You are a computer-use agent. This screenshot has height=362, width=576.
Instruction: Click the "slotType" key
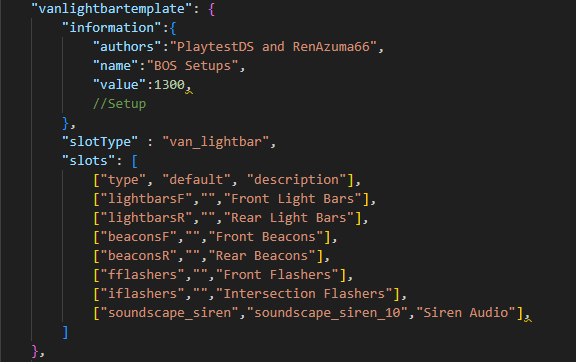[100, 142]
